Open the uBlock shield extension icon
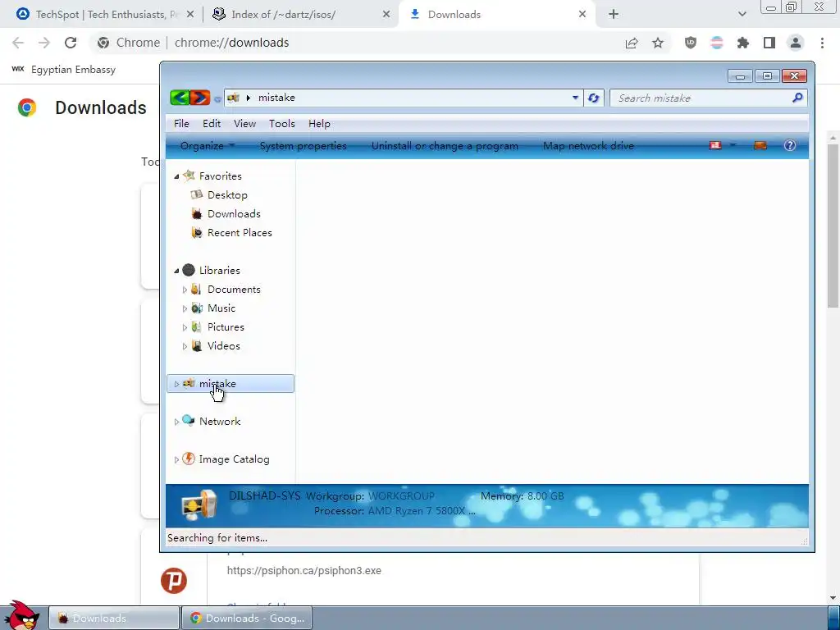The height and width of the screenshot is (630, 840). [x=691, y=43]
